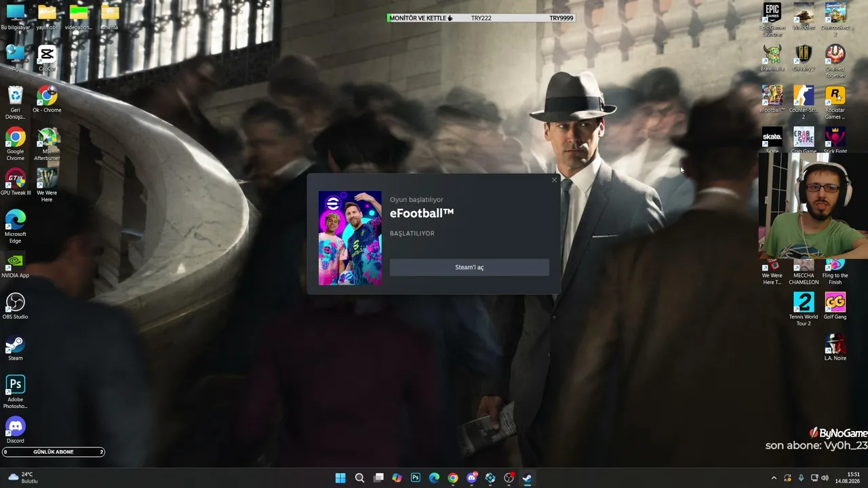Select the NVIDIA App desktop shortcut
The width and height of the screenshot is (868, 488).
[15, 264]
